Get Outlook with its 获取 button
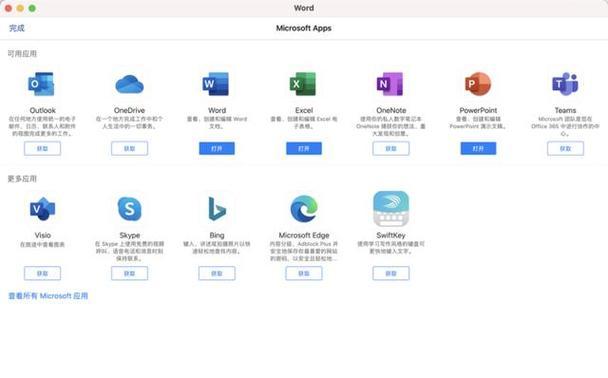 pyautogui.click(x=42, y=148)
